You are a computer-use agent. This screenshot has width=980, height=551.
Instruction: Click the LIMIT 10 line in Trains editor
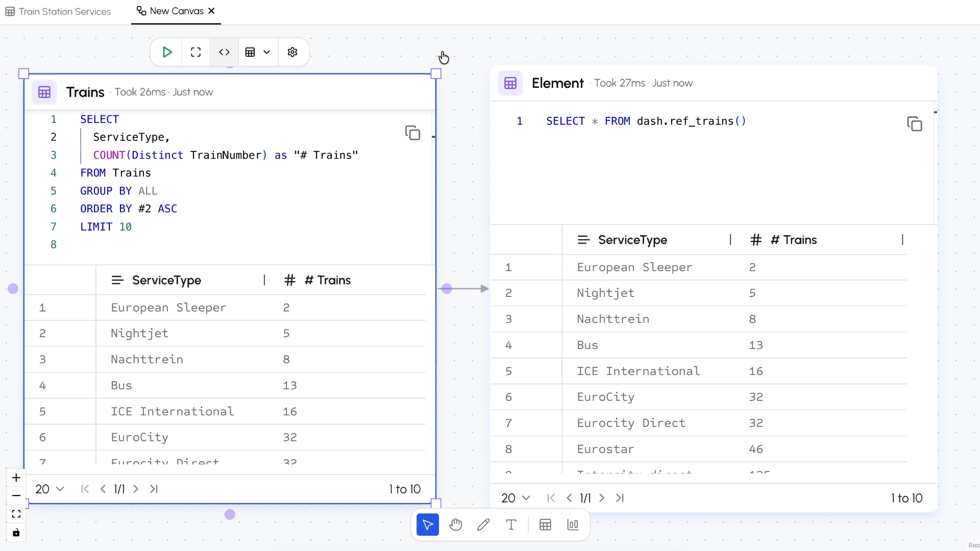(106, 227)
